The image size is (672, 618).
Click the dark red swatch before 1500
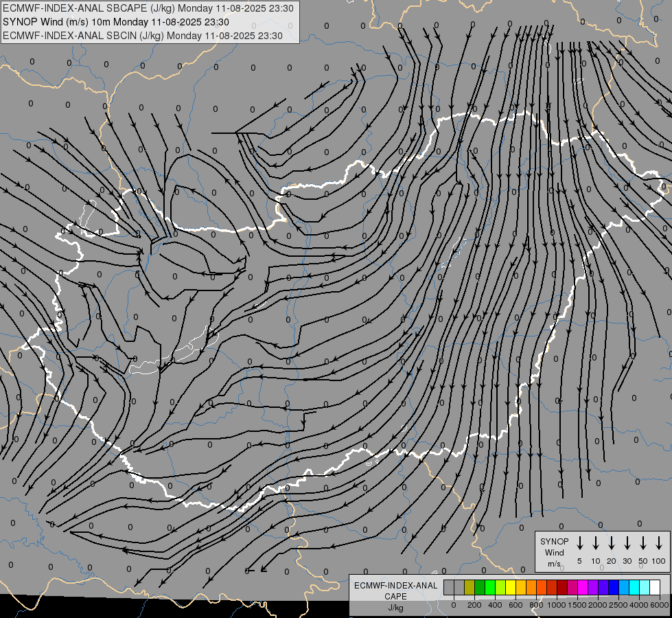pos(563,587)
